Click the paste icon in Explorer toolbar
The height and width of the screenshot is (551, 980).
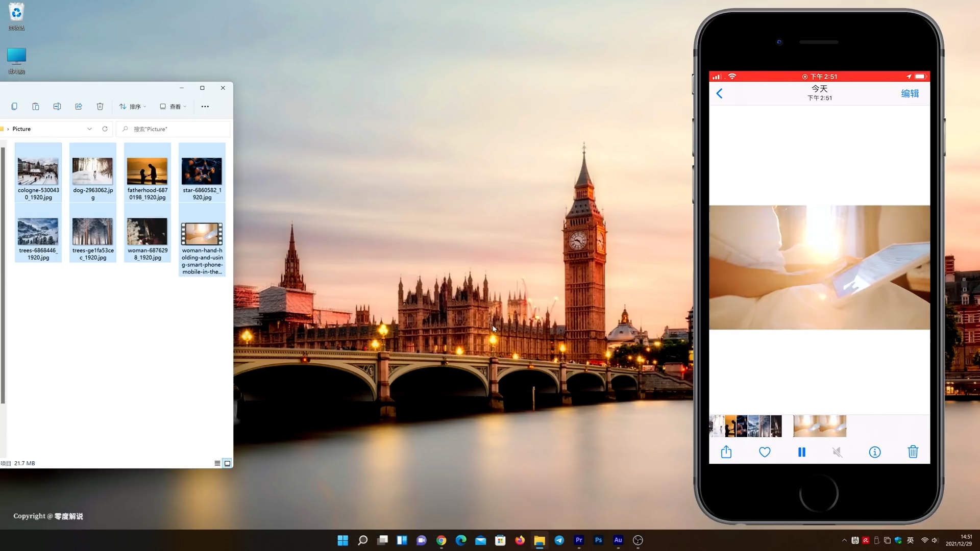coord(36,107)
